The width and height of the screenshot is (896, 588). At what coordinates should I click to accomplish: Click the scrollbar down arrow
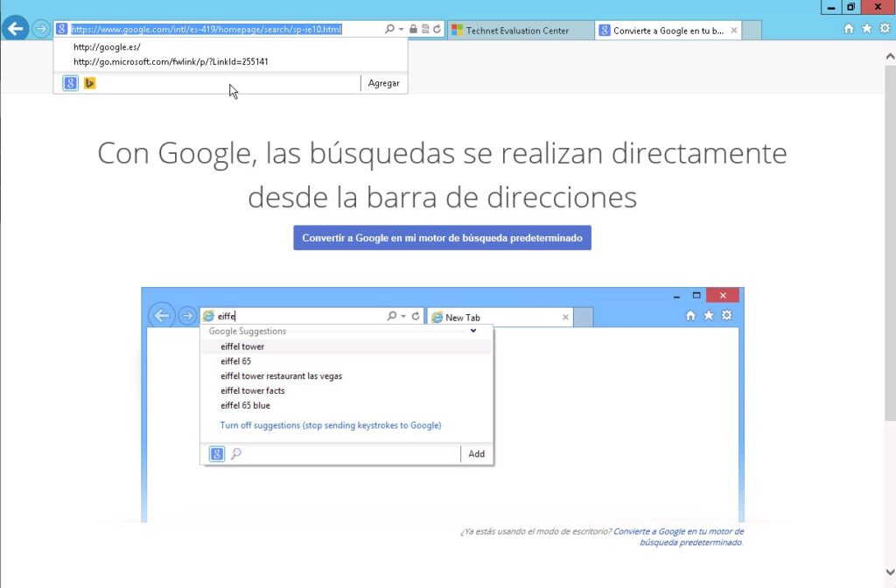[890, 571]
